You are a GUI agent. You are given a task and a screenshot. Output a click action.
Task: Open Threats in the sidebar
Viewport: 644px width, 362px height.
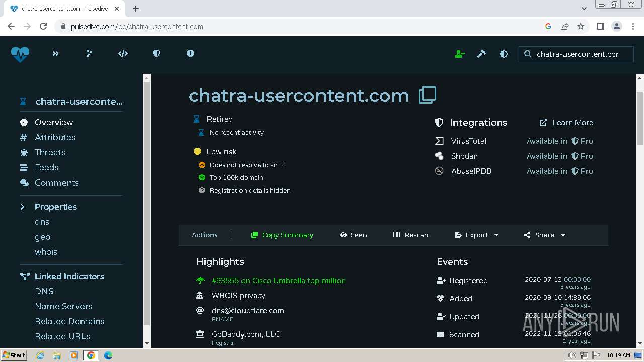[50, 152]
